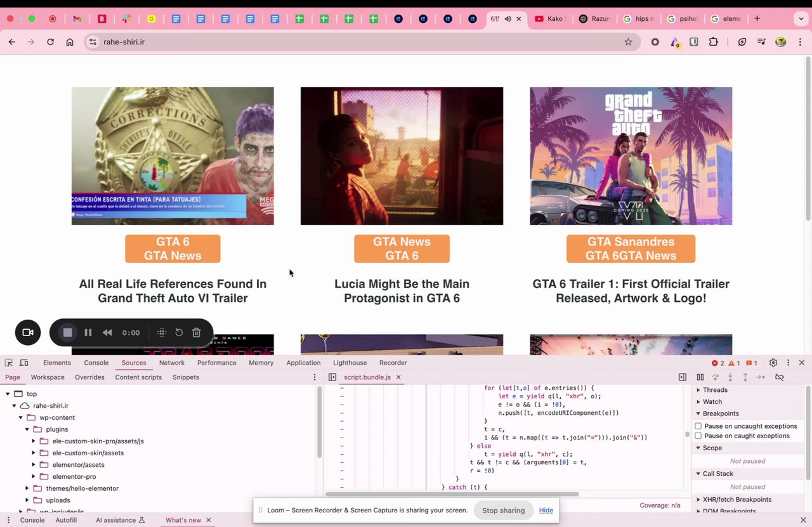Open the All Real Life References article
This screenshot has width=812, height=527.
[173, 291]
